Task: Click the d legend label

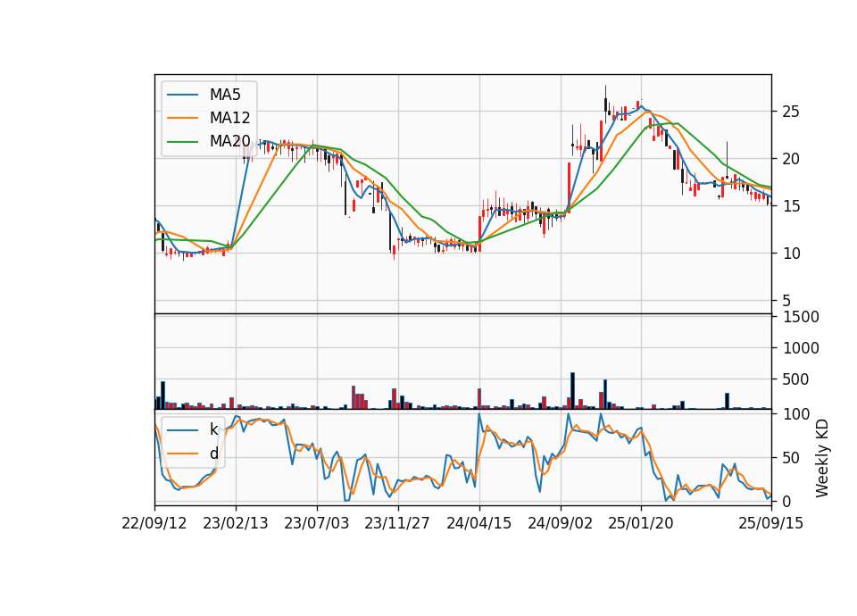Action: click(214, 454)
